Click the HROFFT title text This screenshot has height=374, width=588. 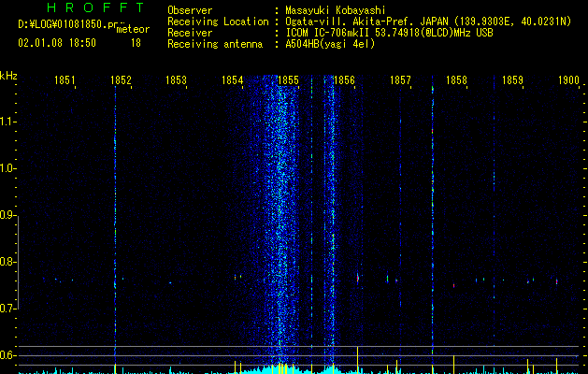pos(95,7)
